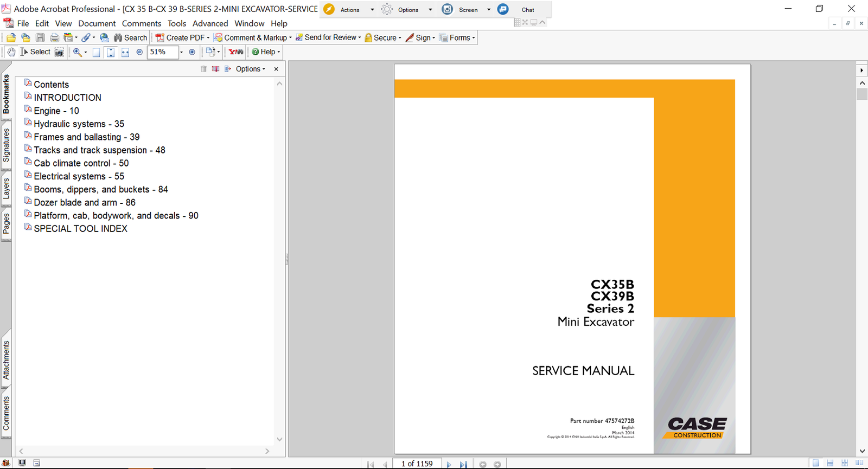868x469 pixels.
Task: Click the Snapshot camera tool
Action: 59,52
